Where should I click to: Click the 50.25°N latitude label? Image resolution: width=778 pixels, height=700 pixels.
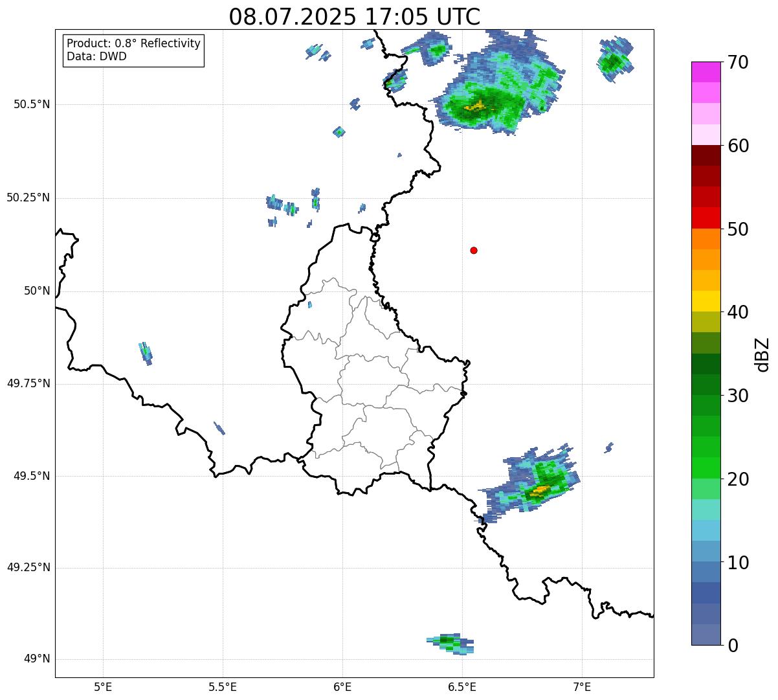click(x=28, y=198)
